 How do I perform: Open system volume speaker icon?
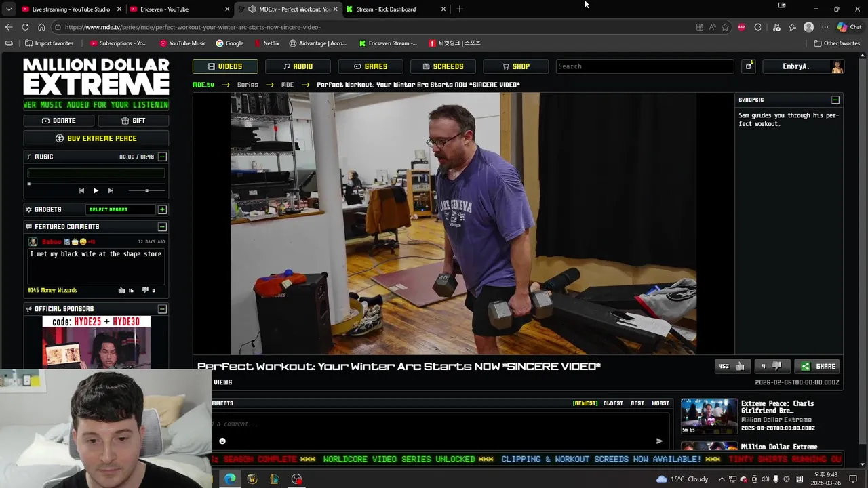coord(765,479)
